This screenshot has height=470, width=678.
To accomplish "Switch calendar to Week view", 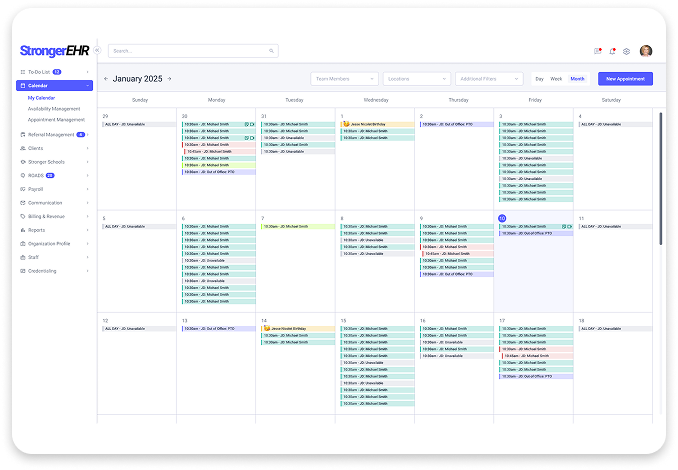I will [x=556, y=78].
